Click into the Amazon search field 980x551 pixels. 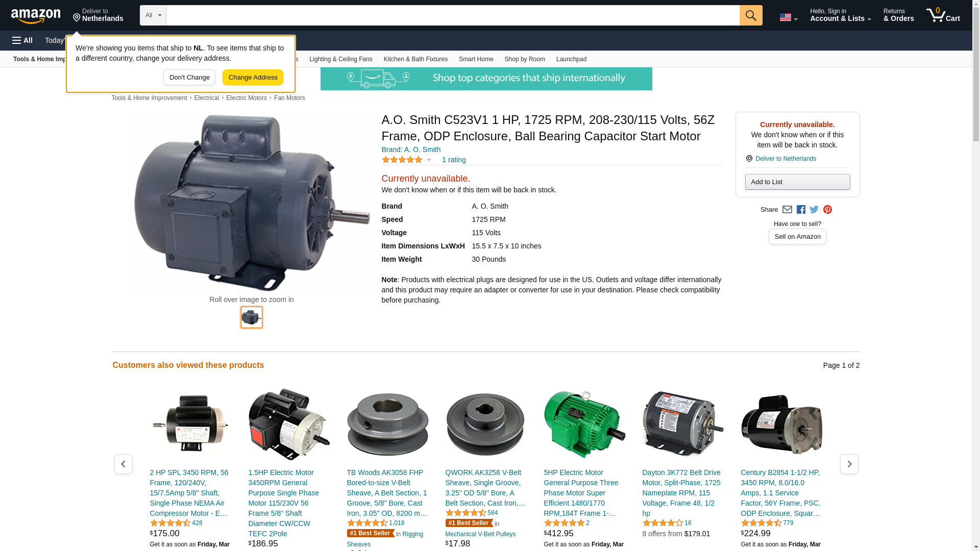pos(453,15)
